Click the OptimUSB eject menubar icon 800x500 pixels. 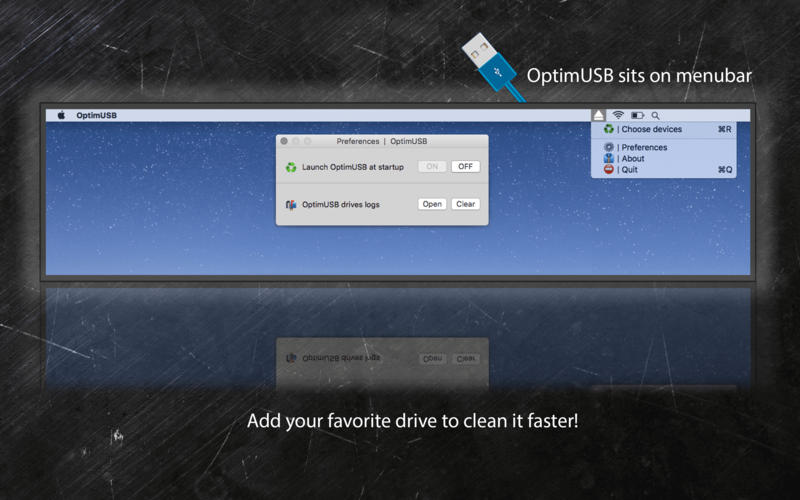coord(598,115)
